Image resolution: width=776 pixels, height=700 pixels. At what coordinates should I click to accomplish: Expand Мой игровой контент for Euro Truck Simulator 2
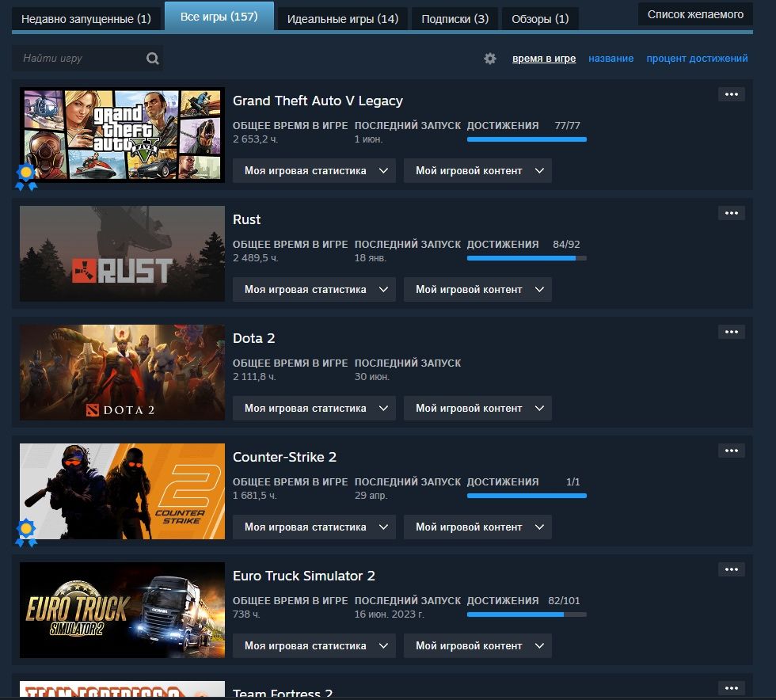[477, 646]
